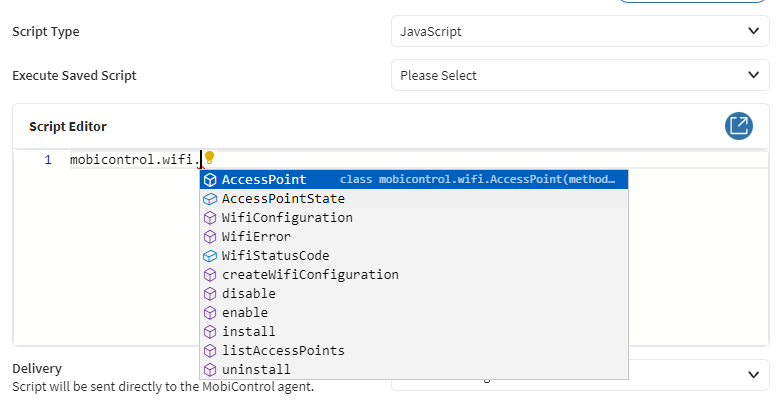Click the WifiConfiguration cube icon
The width and height of the screenshot is (776, 403).
click(x=210, y=218)
